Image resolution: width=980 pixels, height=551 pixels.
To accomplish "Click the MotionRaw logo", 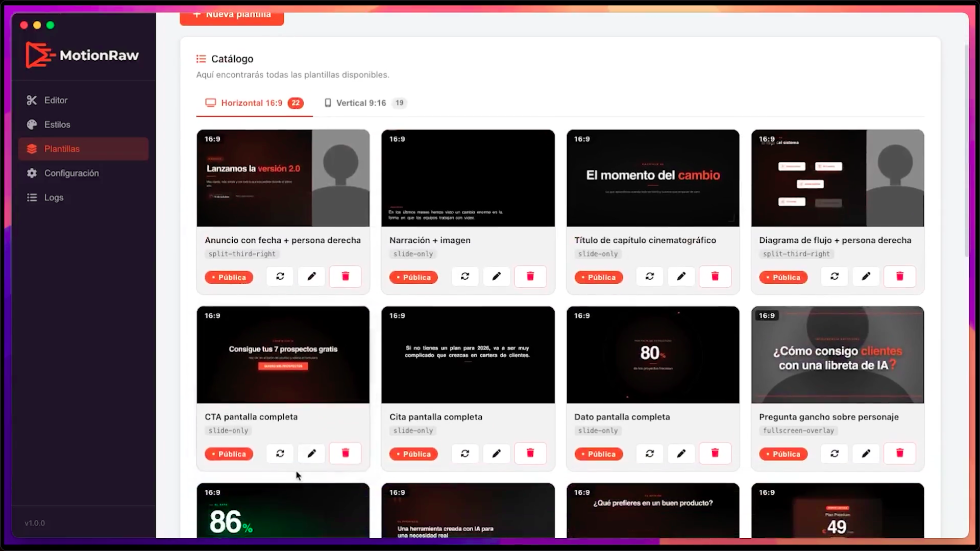I will pos(82,55).
